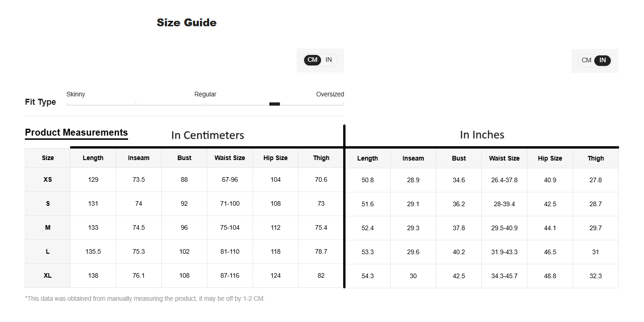The width and height of the screenshot is (644, 322).
Task: Select the L size row label
Action: [x=48, y=251]
